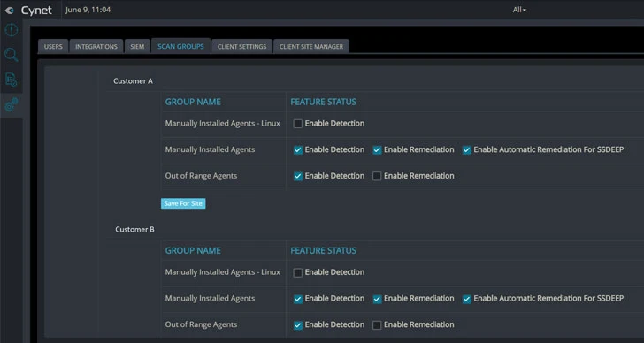The width and height of the screenshot is (644, 343).
Task: Uncheck Enable Detection for Customer A Out of Range Agents
Action: tap(298, 176)
